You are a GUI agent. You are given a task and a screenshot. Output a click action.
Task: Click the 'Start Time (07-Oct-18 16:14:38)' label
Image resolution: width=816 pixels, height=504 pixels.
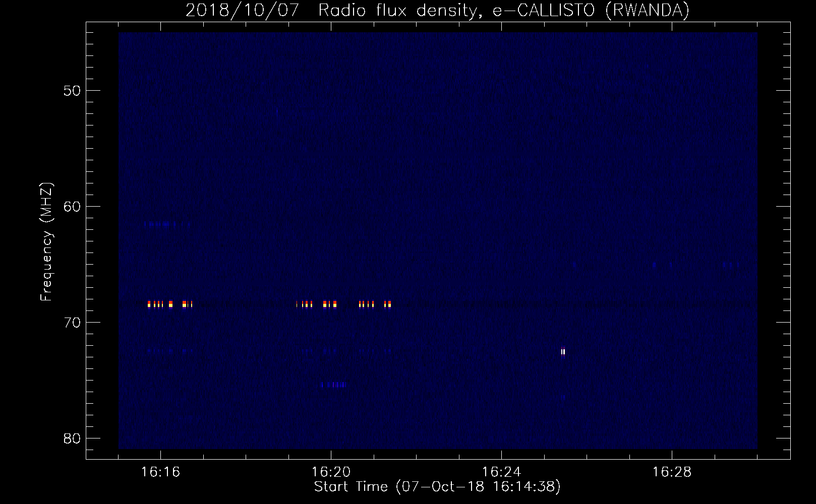437,487
